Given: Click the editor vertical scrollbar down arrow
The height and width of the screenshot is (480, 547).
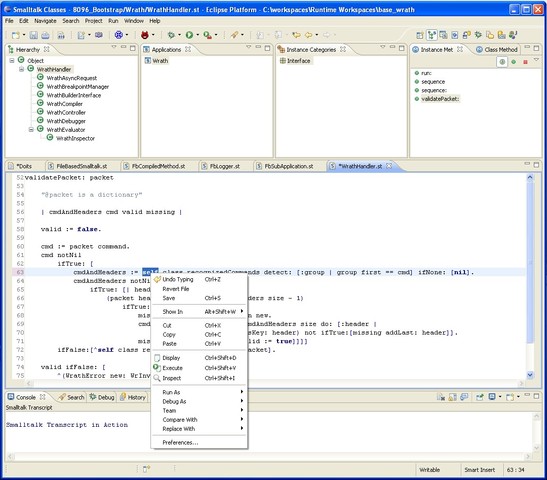Looking at the screenshot, I should [530, 375].
